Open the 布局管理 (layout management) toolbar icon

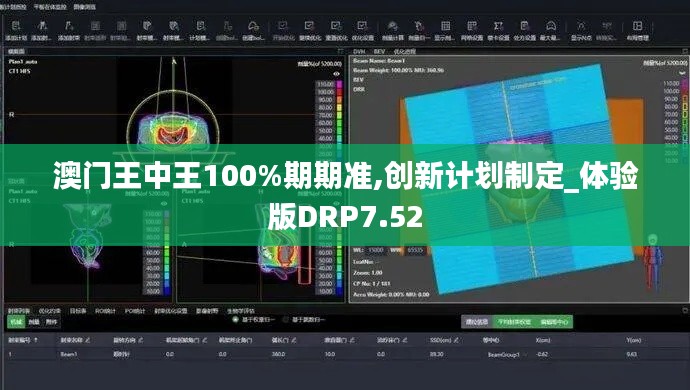click(x=638, y=30)
